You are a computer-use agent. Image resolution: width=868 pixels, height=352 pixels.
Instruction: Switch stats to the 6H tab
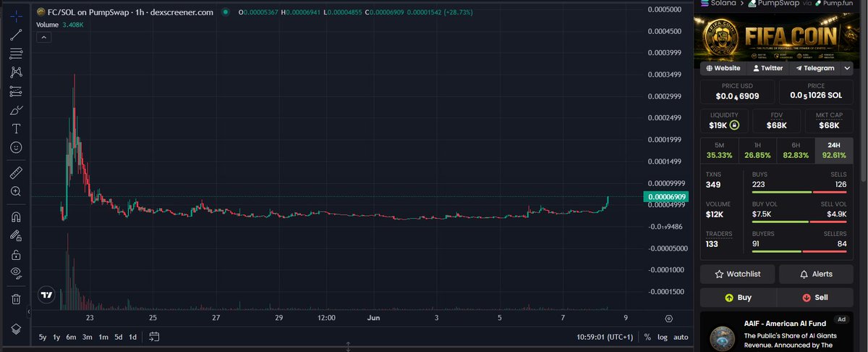pyautogui.click(x=796, y=150)
